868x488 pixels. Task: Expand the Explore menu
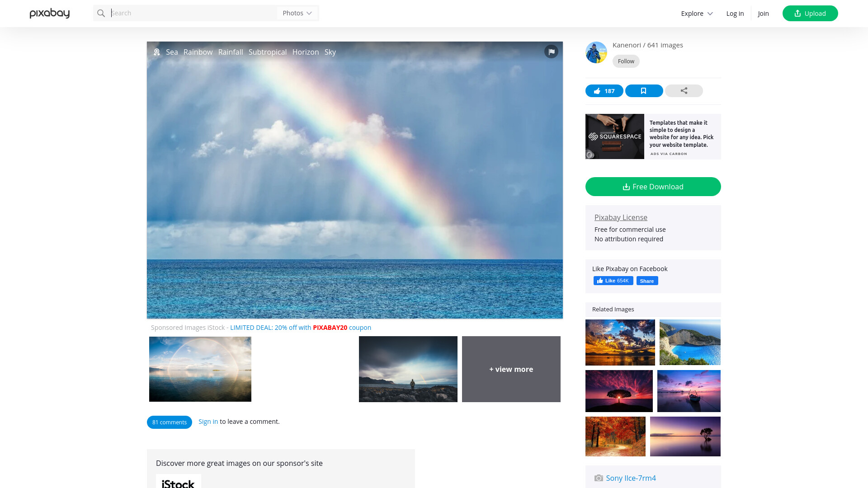[697, 14]
